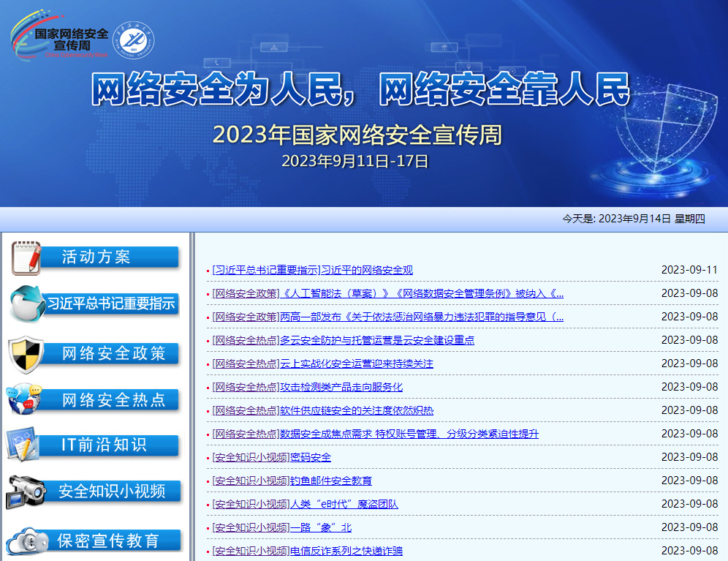
Task: Click the cloud lock icon beside 保密宣传教育
Action: click(x=26, y=541)
